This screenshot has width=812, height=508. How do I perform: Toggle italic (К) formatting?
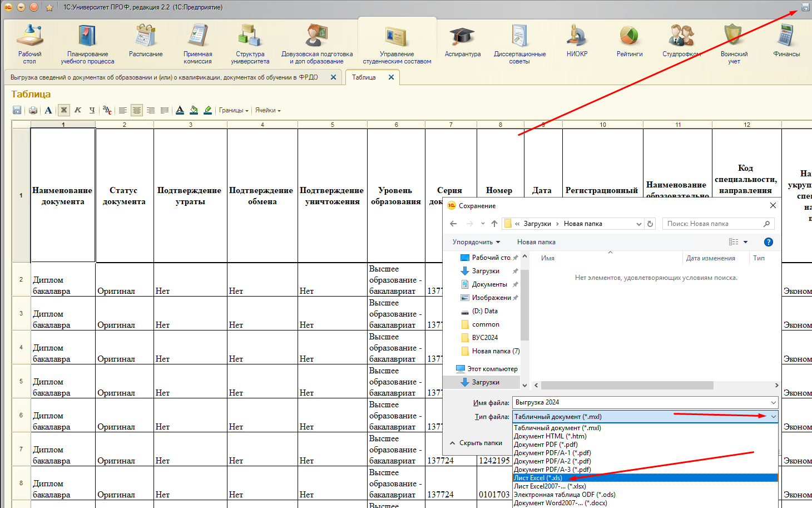pyautogui.click(x=78, y=110)
